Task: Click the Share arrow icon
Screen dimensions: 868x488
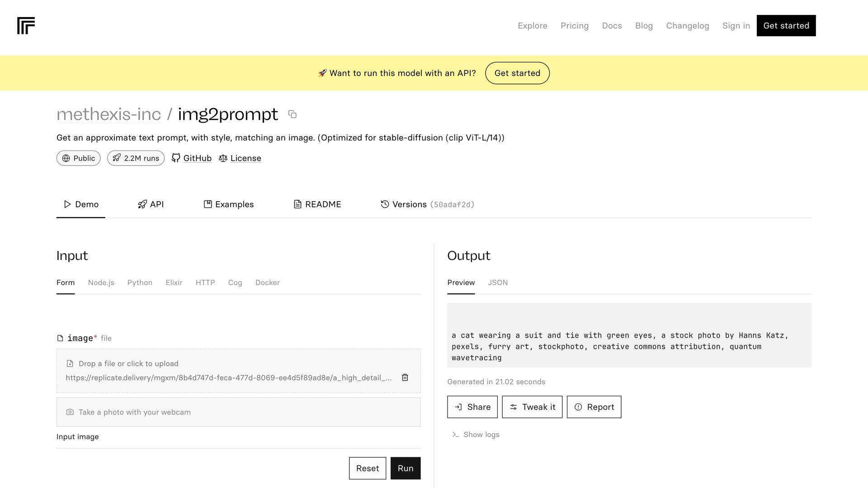Action: (458, 407)
